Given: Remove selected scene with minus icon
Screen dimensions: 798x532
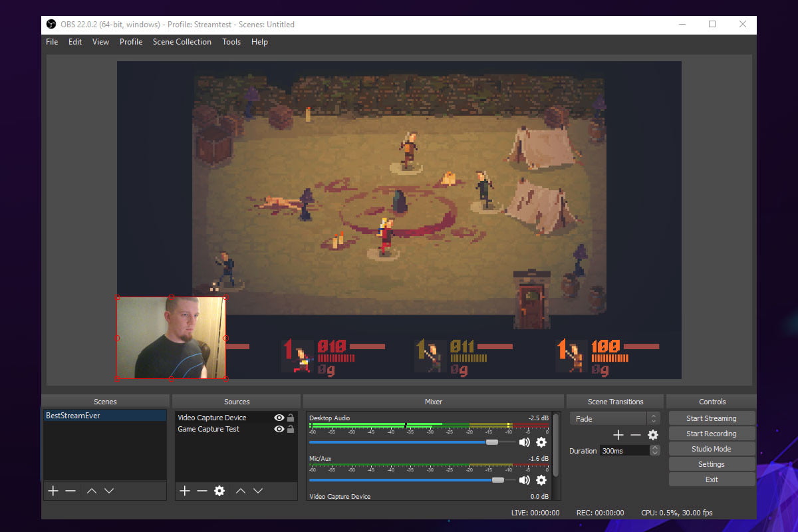Looking at the screenshot, I should [70, 491].
